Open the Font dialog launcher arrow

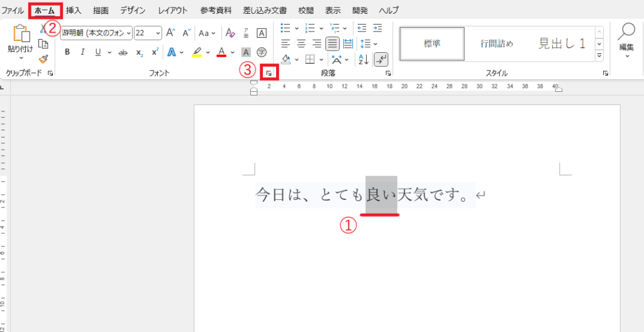tap(269, 74)
